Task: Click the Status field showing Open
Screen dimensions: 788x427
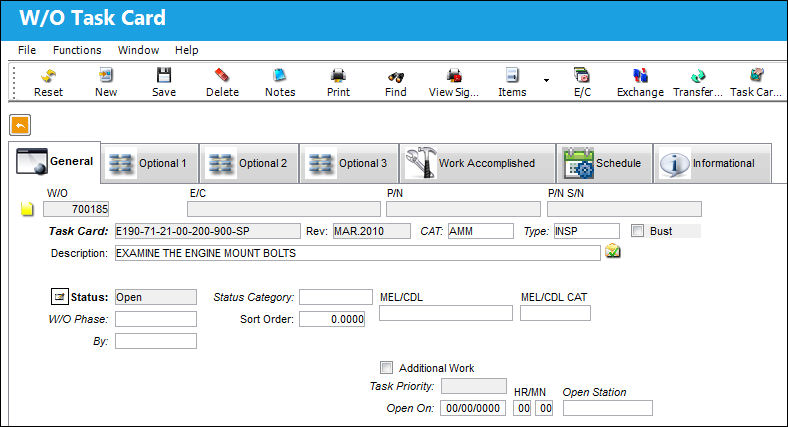Action: (x=156, y=297)
